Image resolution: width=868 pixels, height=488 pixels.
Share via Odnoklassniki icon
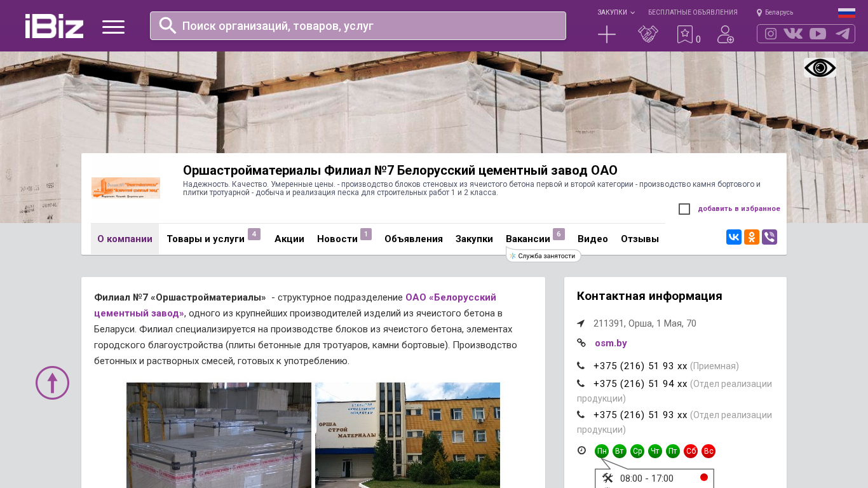coord(752,237)
